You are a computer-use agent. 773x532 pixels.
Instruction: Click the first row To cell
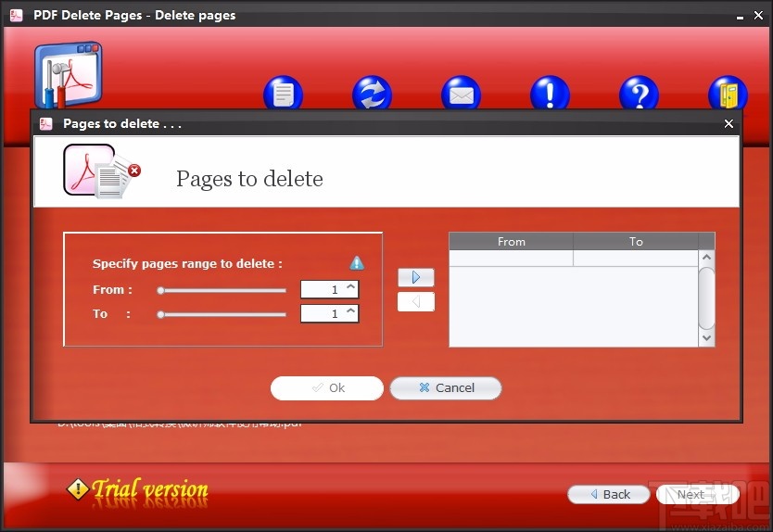tap(636, 259)
